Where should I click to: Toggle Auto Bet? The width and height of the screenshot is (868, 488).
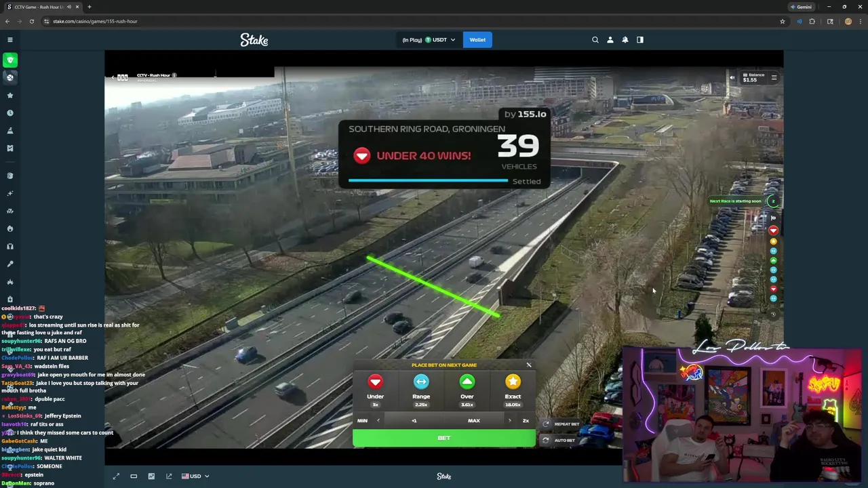pos(559,441)
